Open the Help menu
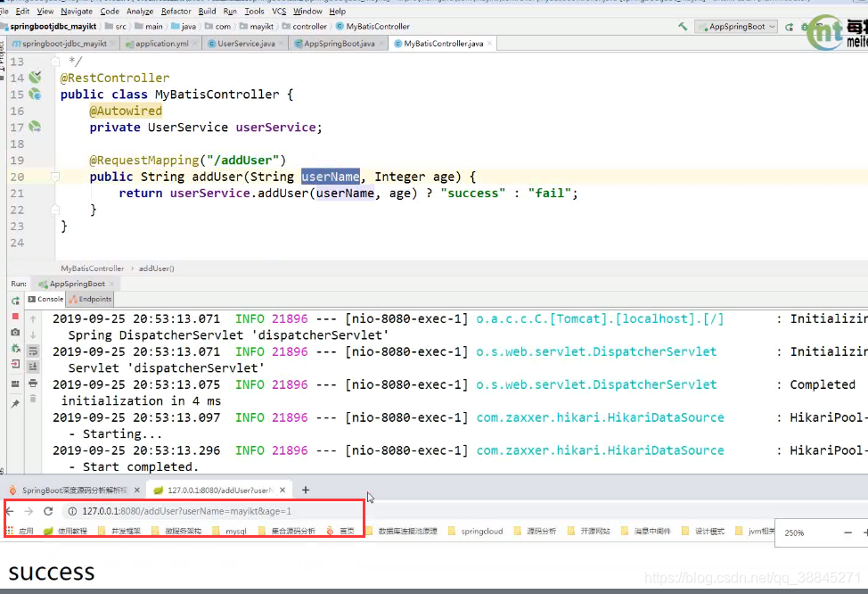 (337, 11)
